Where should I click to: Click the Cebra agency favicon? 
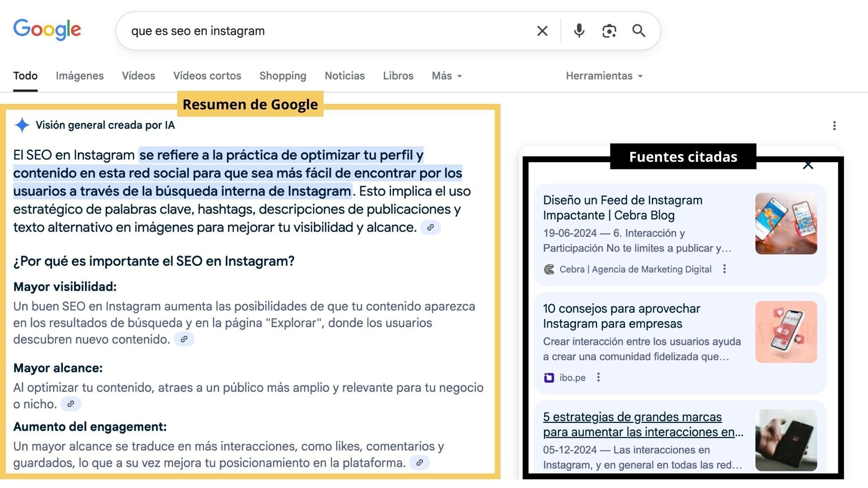(549, 269)
